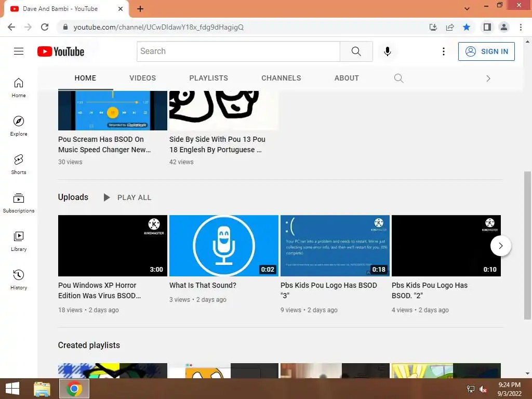The height and width of the screenshot is (399, 532).
Task: Click network tray icon
Action: coord(471,389)
